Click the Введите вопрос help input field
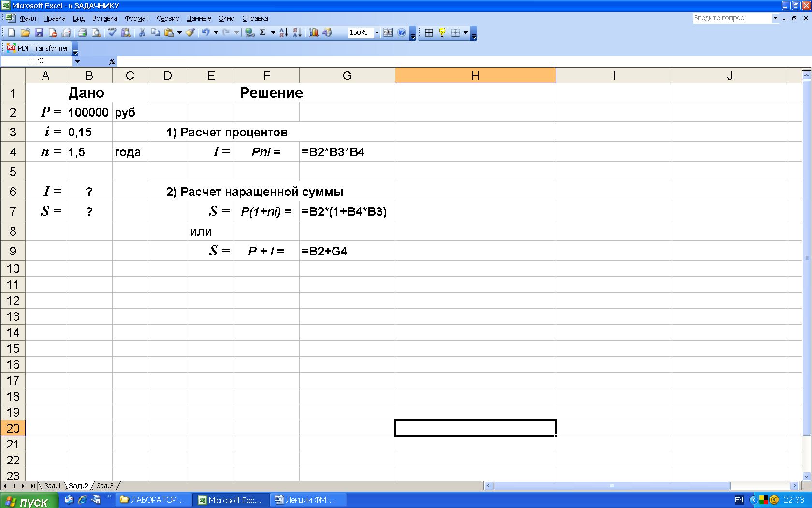The width and height of the screenshot is (812, 508). (x=732, y=18)
